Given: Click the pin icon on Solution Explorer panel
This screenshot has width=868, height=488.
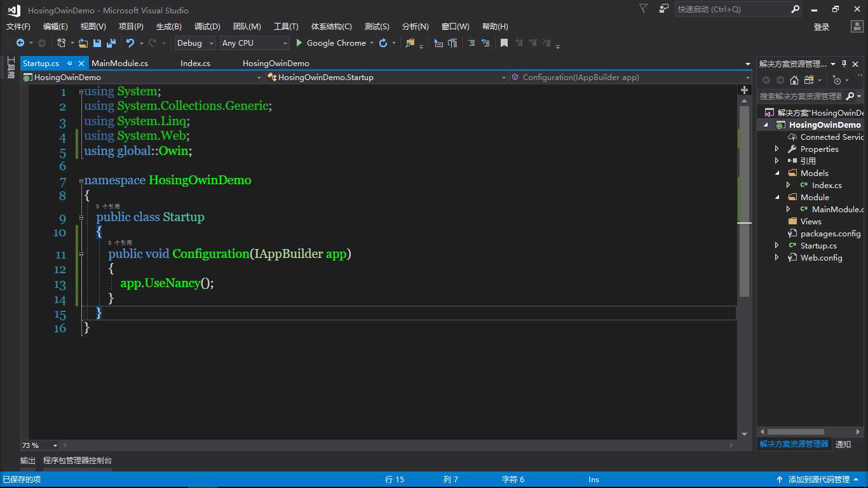Looking at the screenshot, I should coord(844,64).
